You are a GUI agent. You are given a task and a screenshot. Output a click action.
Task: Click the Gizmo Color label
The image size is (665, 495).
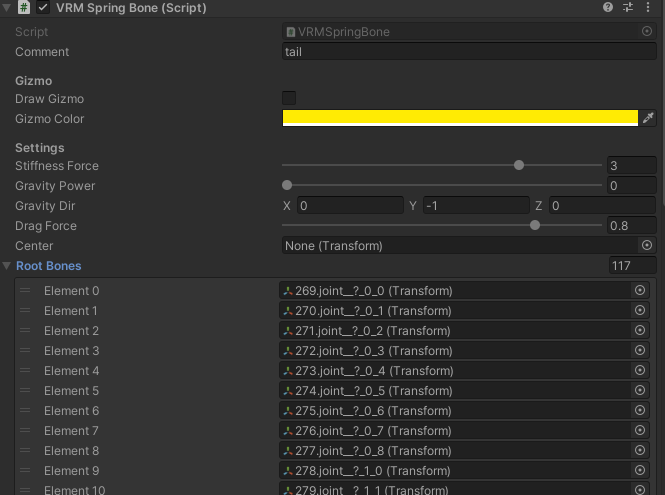point(50,119)
